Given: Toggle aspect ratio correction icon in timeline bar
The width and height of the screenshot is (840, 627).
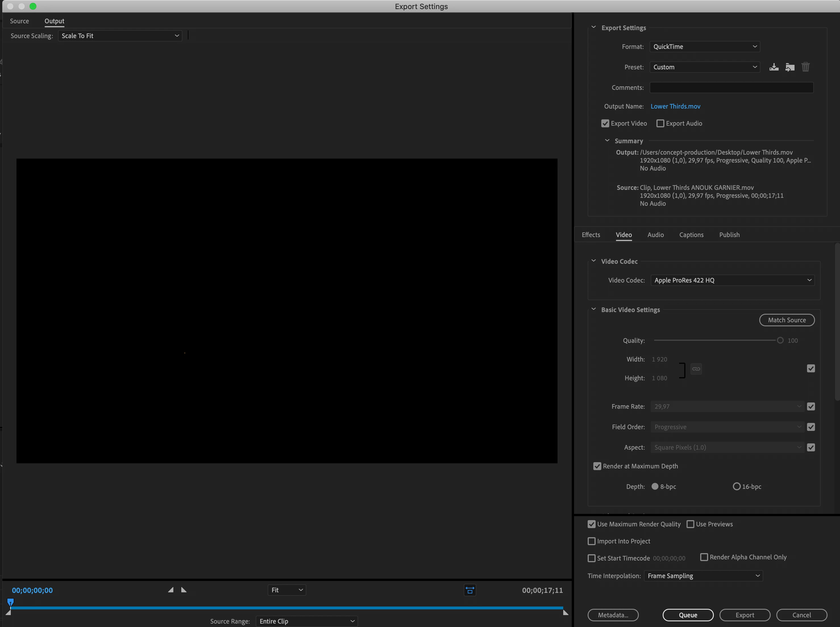Looking at the screenshot, I should [x=470, y=590].
